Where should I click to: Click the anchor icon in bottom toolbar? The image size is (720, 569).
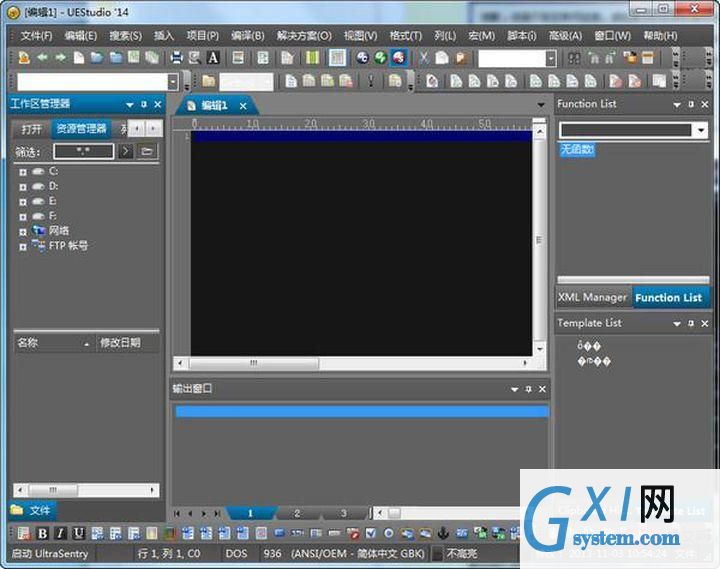[x=443, y=533]
